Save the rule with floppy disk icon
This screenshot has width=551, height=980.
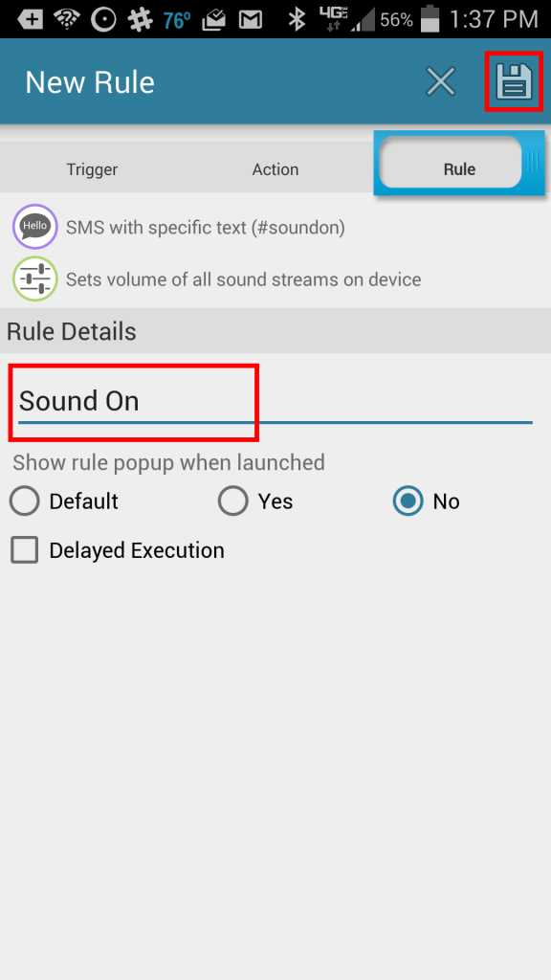pos(514,82)
